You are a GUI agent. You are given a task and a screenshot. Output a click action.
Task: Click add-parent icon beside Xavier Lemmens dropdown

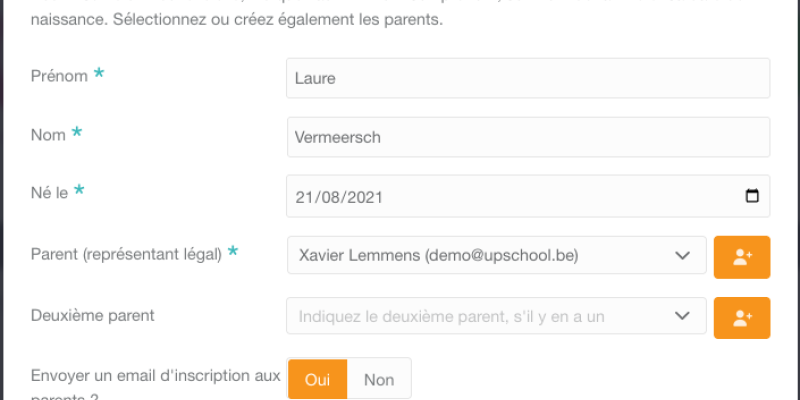pos(742,257)
